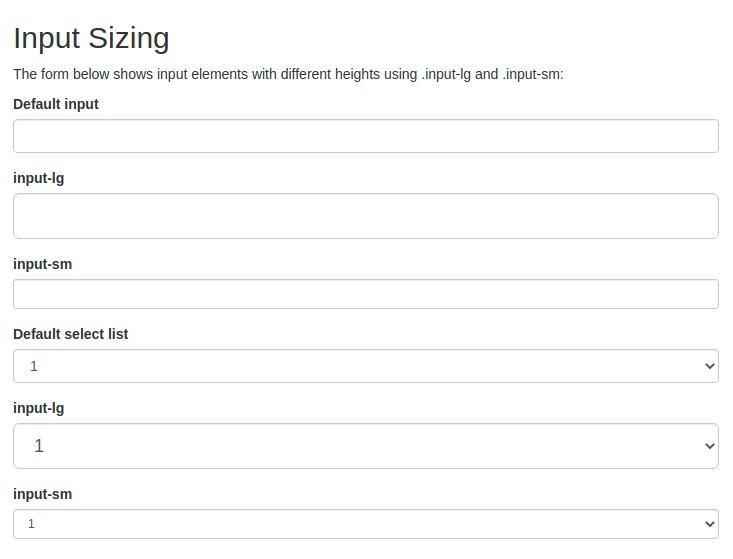The width and height of the screenshot is (733, 559).
Task: Click 'input-lg' label above large select list
Action: (39, 408)
